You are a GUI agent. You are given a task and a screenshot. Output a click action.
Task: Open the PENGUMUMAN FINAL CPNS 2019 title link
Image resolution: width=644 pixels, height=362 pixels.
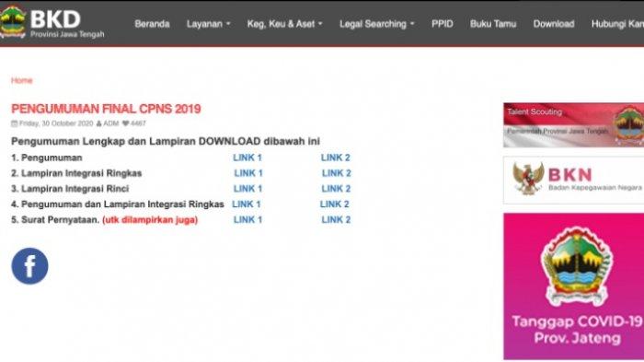click(x=106, y=109)
